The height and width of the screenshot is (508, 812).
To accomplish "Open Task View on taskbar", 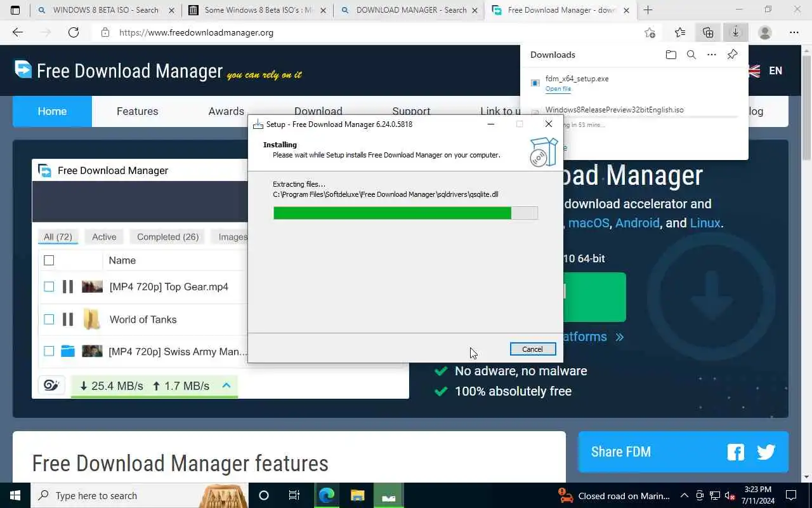I will 294,495.
